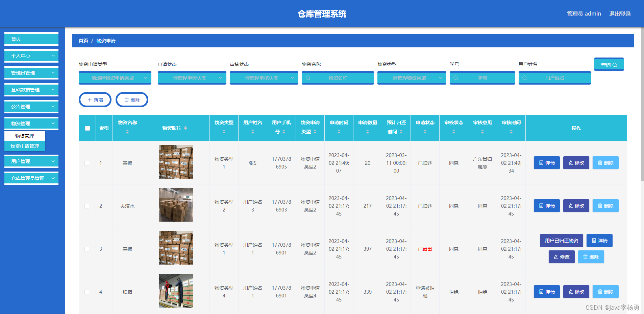Expand the 用户管理 sidebar menu
The image size is (644, 314).
coord(31,161)
